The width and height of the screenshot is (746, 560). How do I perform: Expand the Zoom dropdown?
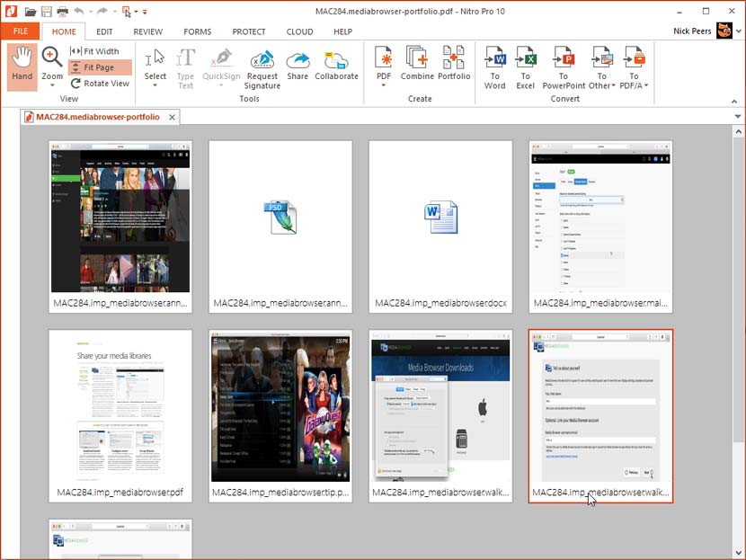(x=52, y=86)
